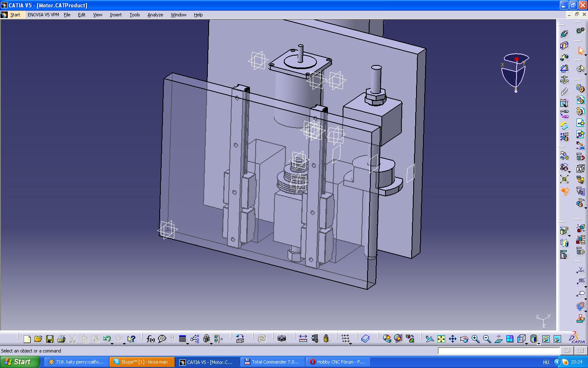Image resolution: width=588 pixels, height=368 pixels.
Task: Open the view mode shading dropdown arrow
Action: tap(539, 343)
